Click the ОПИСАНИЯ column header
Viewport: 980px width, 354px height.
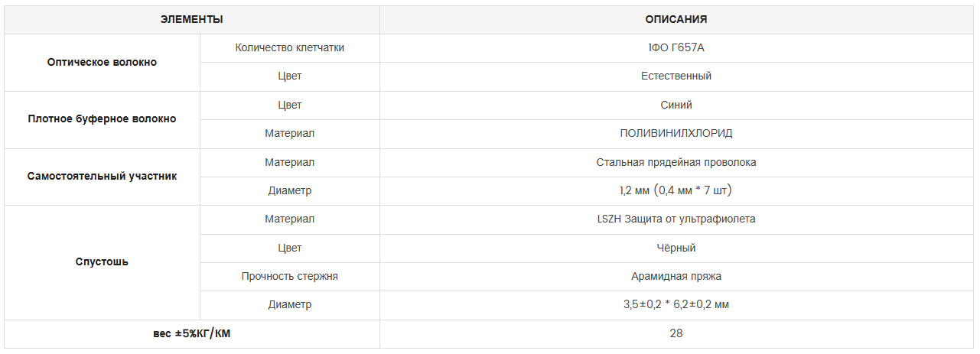676,20
